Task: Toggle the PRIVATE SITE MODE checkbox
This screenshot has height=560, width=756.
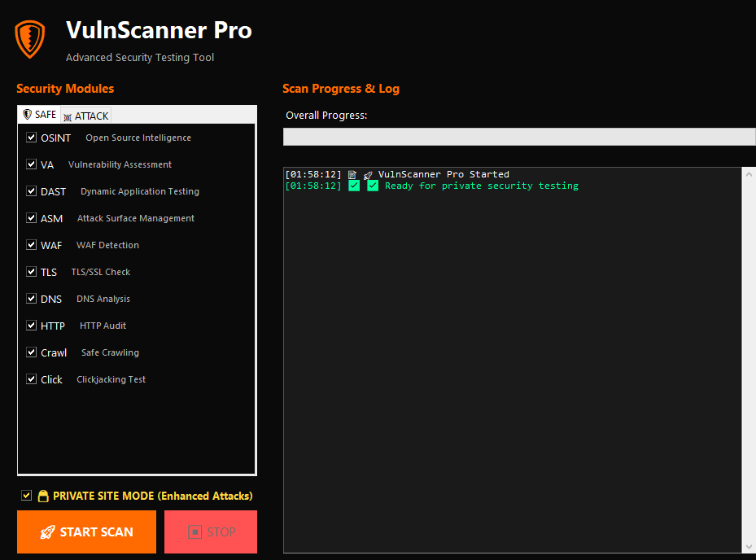Action: (x=27, y=496)
